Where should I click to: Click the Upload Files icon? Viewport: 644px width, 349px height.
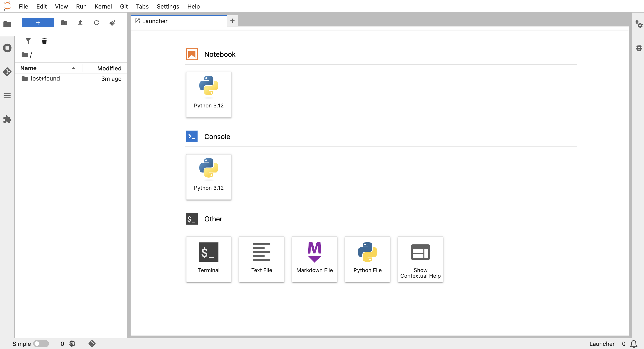[80, 23]
